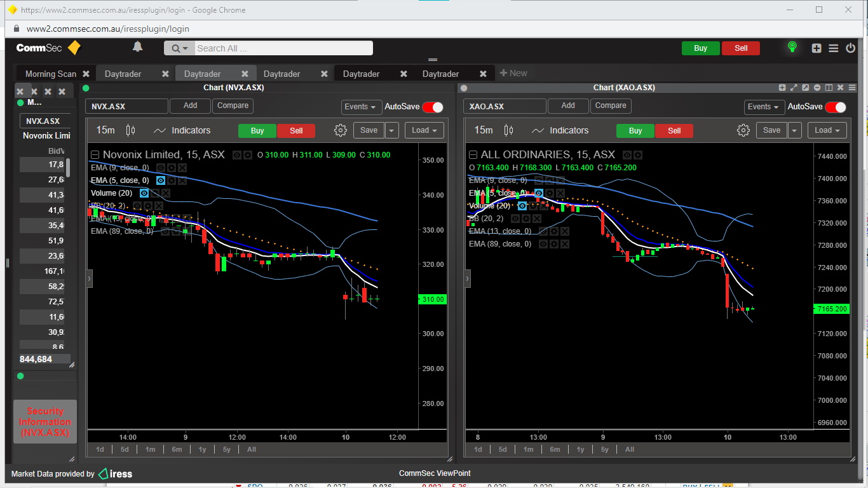Viewport: 868px width, 488px height.
Task: Toggle AutoSave switch in NVX chart
Action: click(433, 107)
